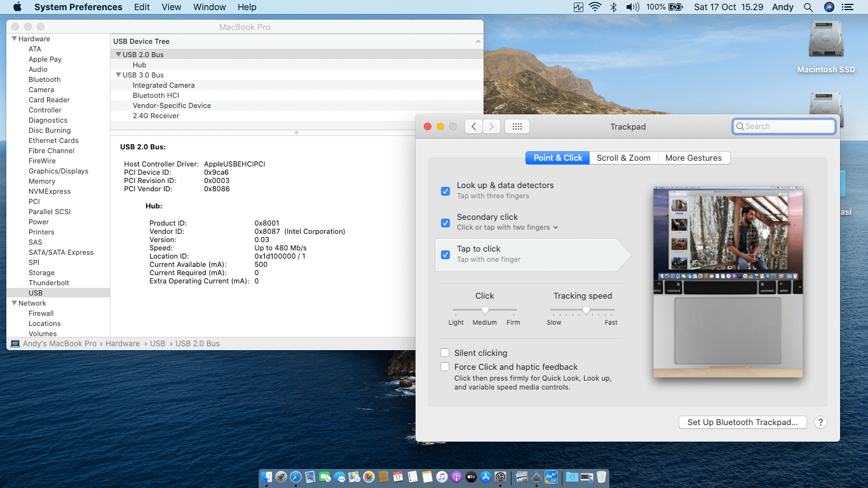Image resolution: width=868 pixels, height=488 pixels.
Task: Open Secondary click options dropdown
Action: pos(555,227)
